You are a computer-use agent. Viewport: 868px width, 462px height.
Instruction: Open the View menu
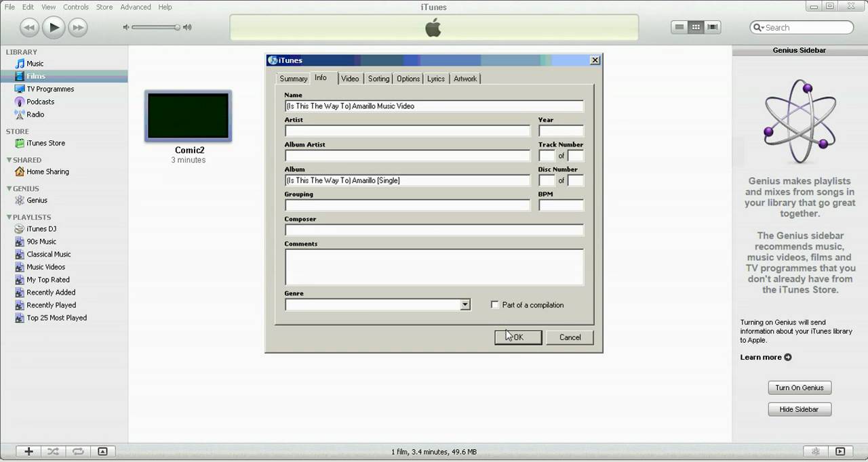(x=49, y=7)
